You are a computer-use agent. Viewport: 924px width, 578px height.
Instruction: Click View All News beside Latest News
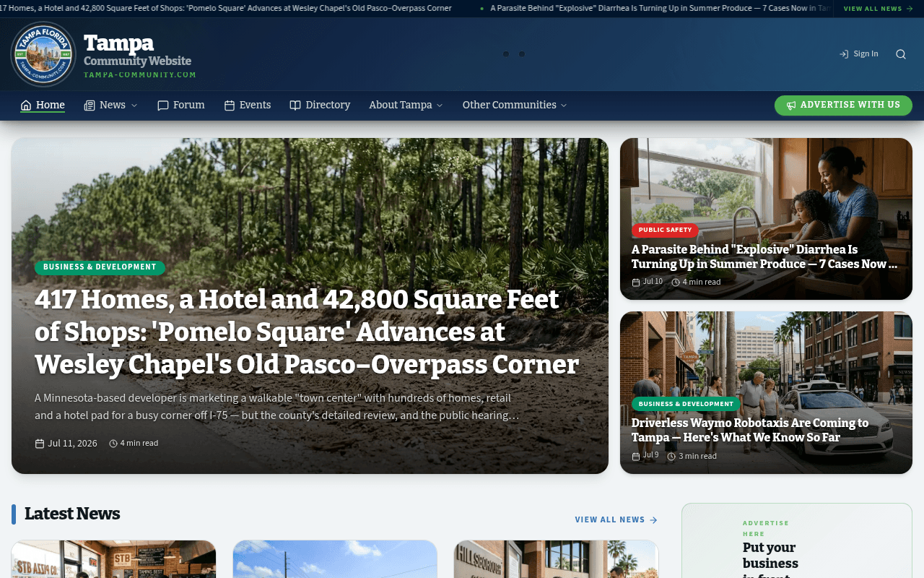click(616, 520)
